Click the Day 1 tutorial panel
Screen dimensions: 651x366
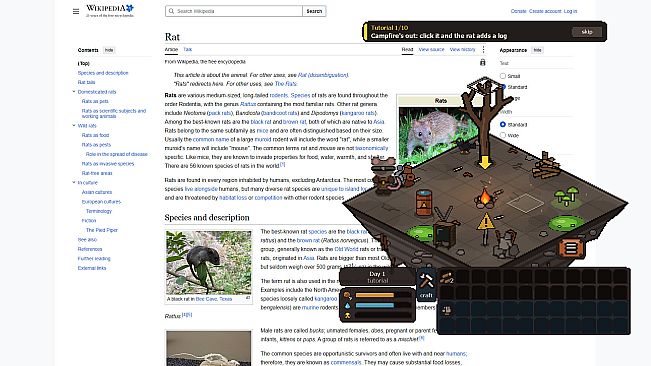pos(377,277)
